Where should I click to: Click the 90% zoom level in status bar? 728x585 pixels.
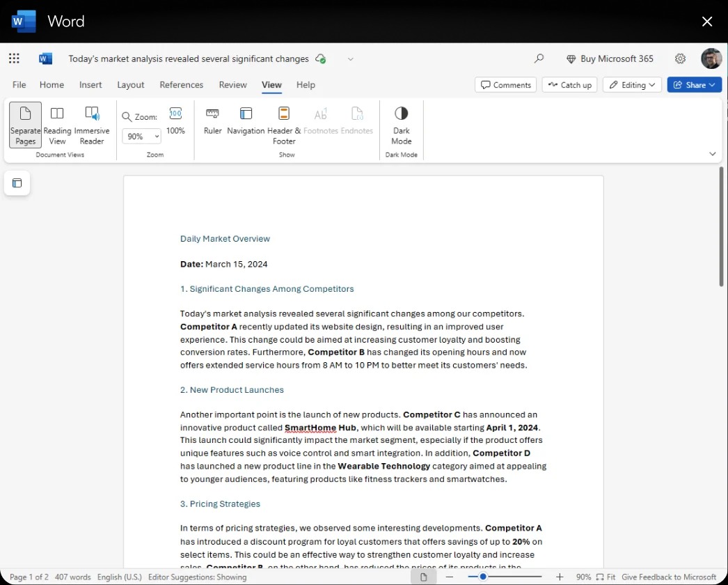pyautogui.click(x=584, y=577)
